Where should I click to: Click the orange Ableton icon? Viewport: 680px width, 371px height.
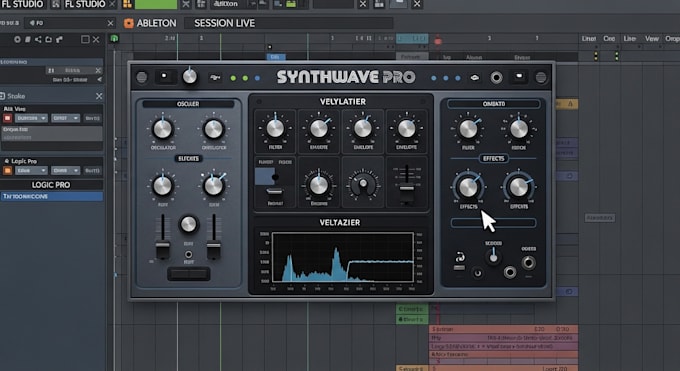pos(128,23)
